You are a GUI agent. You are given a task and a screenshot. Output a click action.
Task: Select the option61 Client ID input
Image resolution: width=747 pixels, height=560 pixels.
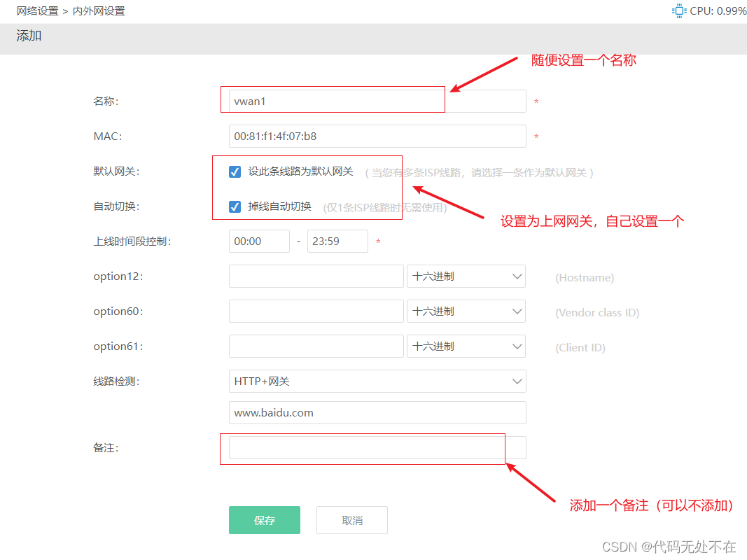pyautogui.click(x=316, y=346)
